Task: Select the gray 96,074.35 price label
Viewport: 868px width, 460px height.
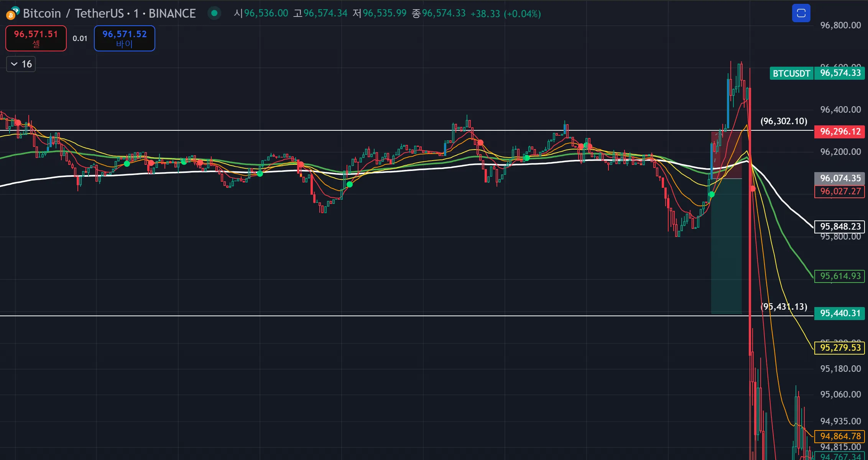Action: (840, 178)
